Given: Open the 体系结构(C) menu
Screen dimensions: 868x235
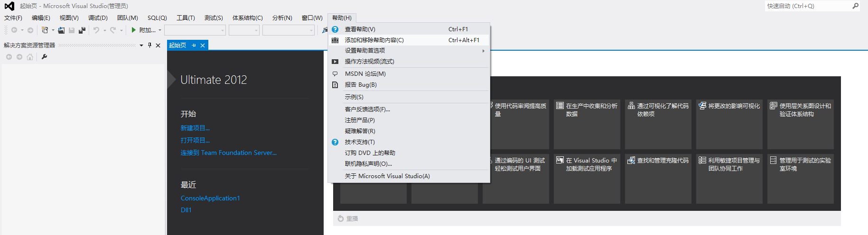Looking at the screenshot, I should point(247,18).
